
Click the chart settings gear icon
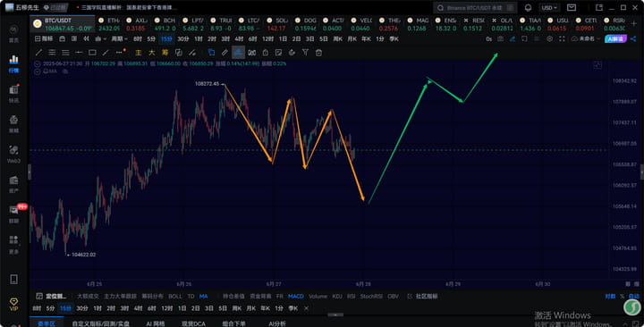[549, 39]
